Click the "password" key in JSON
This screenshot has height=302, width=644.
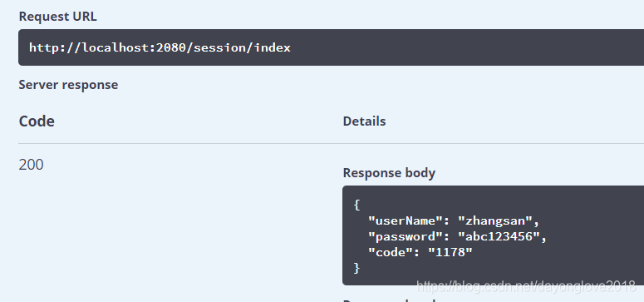pos(406,236)
